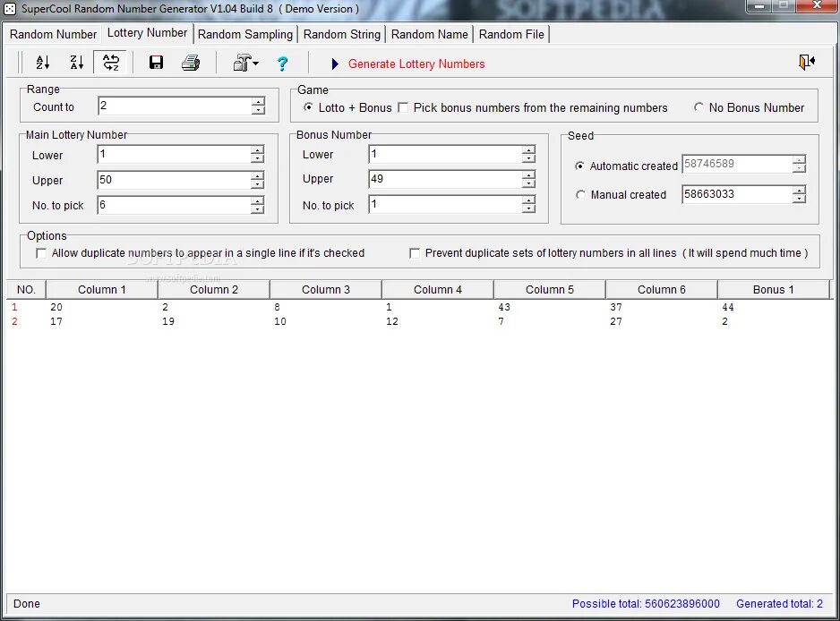Click the Bonus Upper field showing 49

click(x=445, y=179)
